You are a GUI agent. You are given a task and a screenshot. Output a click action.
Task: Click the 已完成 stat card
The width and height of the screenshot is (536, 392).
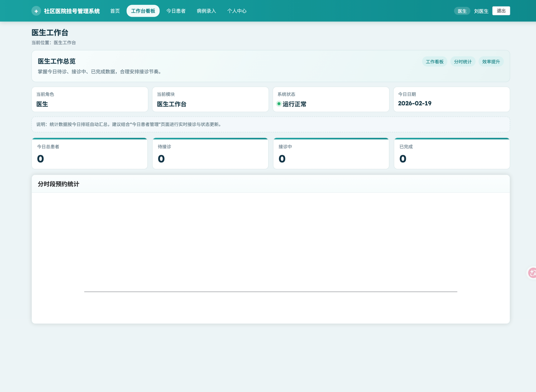coord(452,154)
